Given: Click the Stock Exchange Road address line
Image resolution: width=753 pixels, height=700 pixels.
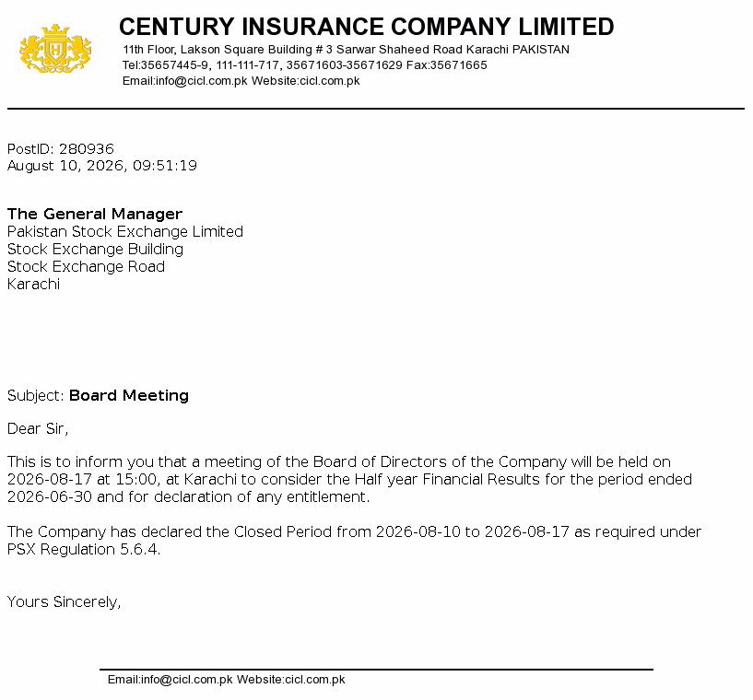Looking at the screenshot, I should point(86,267).
